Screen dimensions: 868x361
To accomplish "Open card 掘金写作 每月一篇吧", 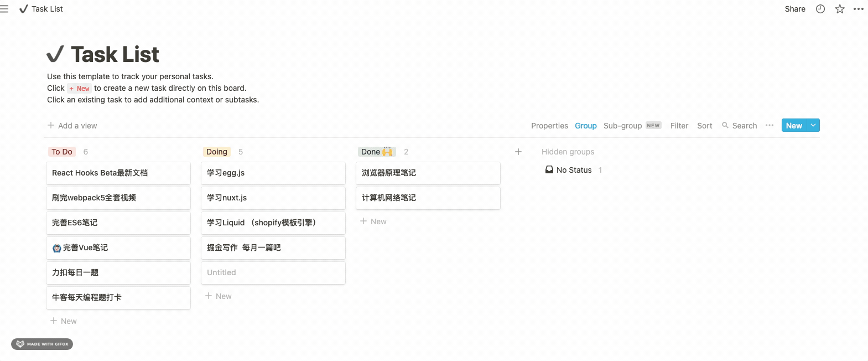I will pos(273,248).
